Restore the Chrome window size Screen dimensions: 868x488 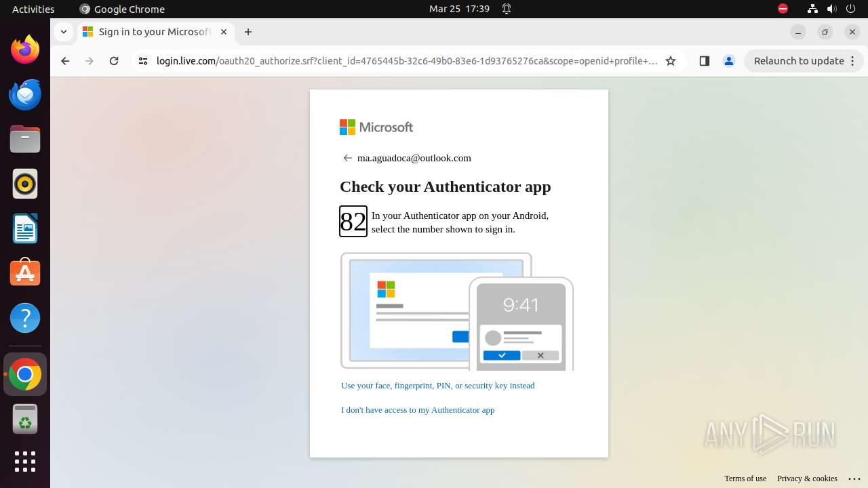(x=825, y=32)
